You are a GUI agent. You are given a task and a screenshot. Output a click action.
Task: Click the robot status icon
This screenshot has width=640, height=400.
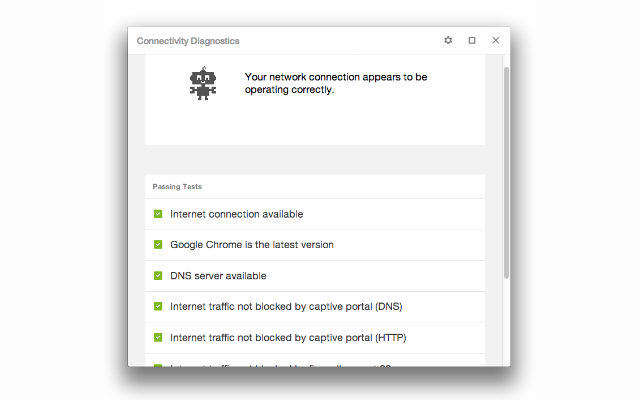(x=203, y=83)
